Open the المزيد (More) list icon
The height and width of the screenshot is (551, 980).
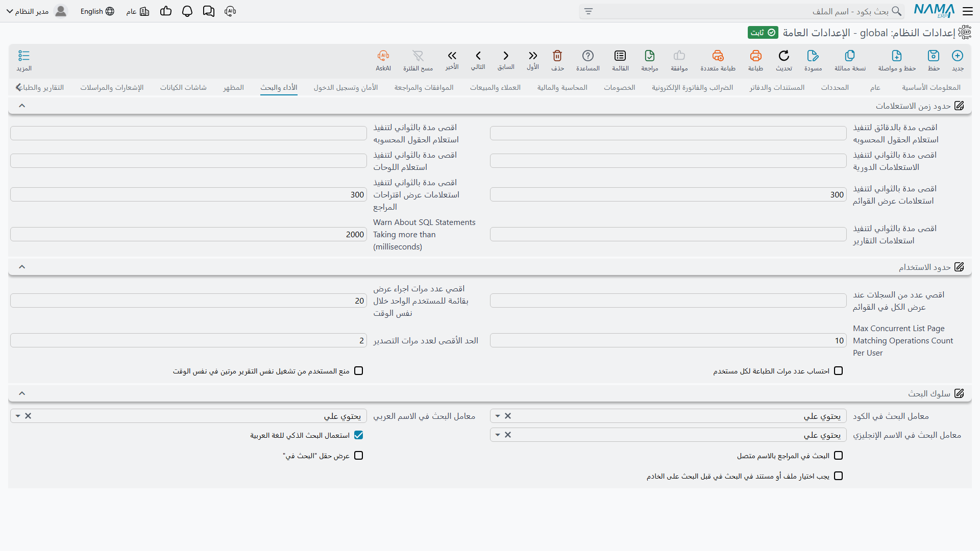24,56
